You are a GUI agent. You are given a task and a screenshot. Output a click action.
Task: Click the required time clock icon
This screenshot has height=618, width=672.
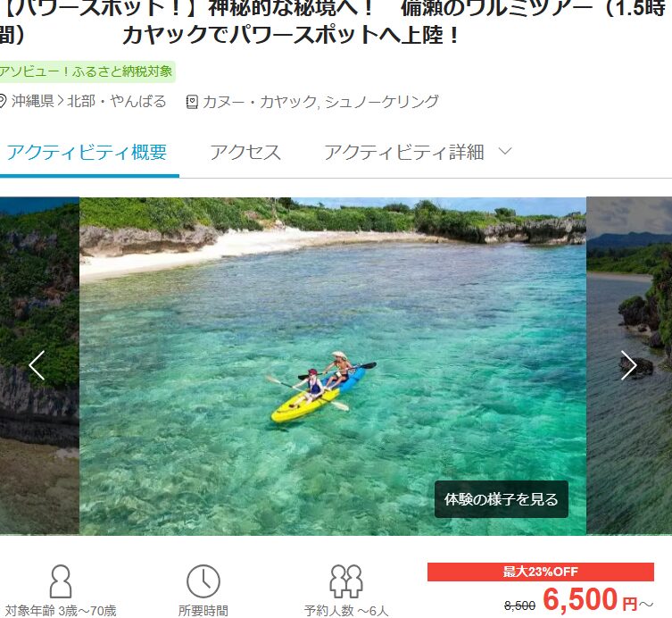coord(203,581)
